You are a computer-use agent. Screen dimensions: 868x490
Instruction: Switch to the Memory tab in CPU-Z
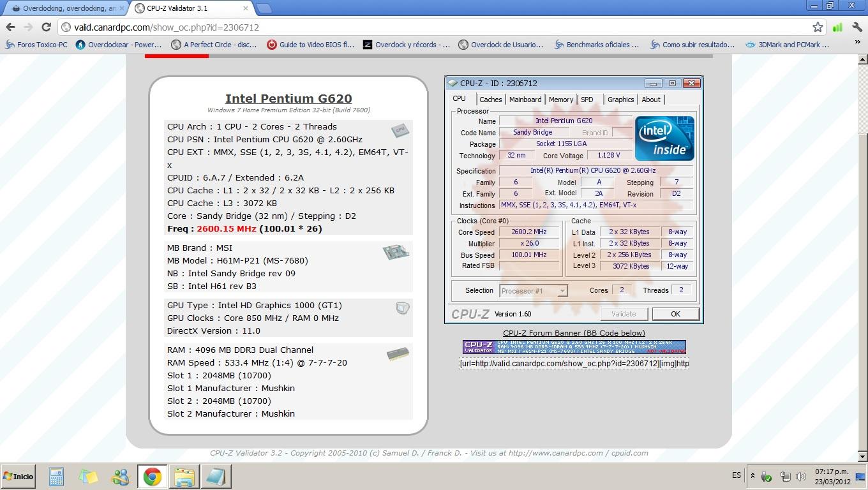[x=561, y=100]
